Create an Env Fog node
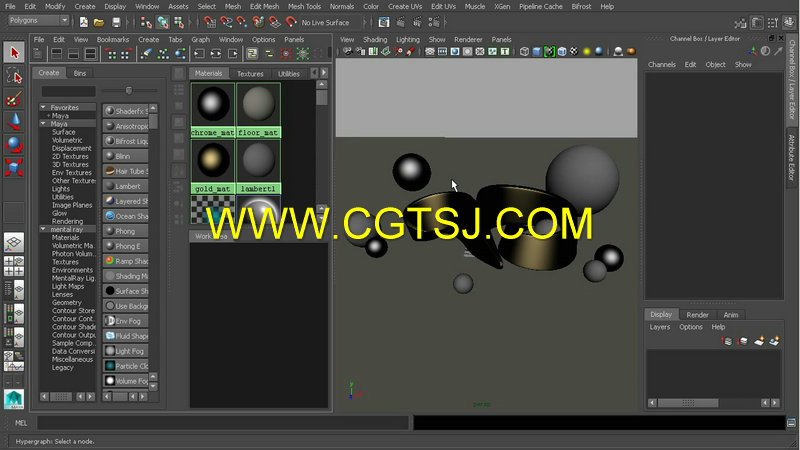Image resolution: width=800 pixels, height=450 pixels. (126, 321)
